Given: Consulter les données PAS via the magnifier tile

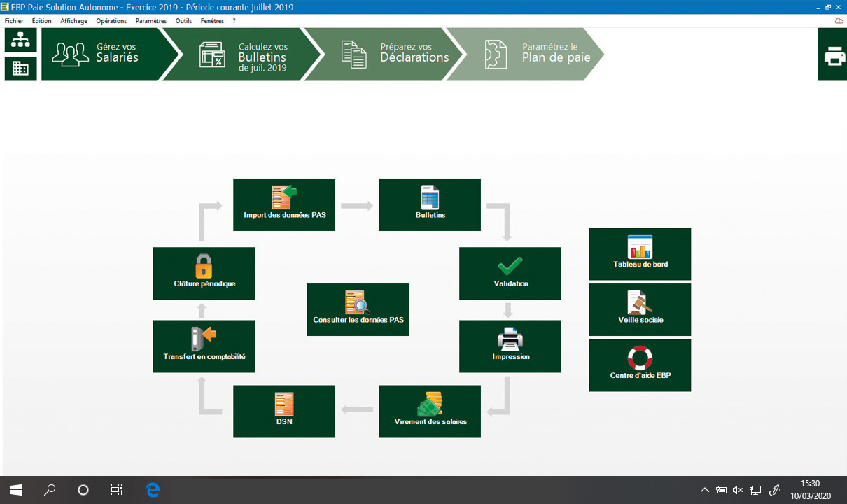Looking at the screenshot, I should [x=358, y=309].
